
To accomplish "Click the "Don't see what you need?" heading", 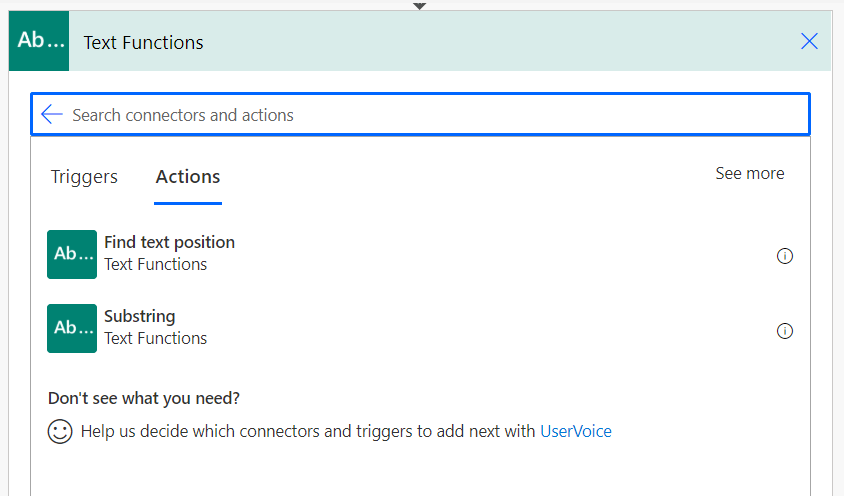I will [x=144, y=398].
